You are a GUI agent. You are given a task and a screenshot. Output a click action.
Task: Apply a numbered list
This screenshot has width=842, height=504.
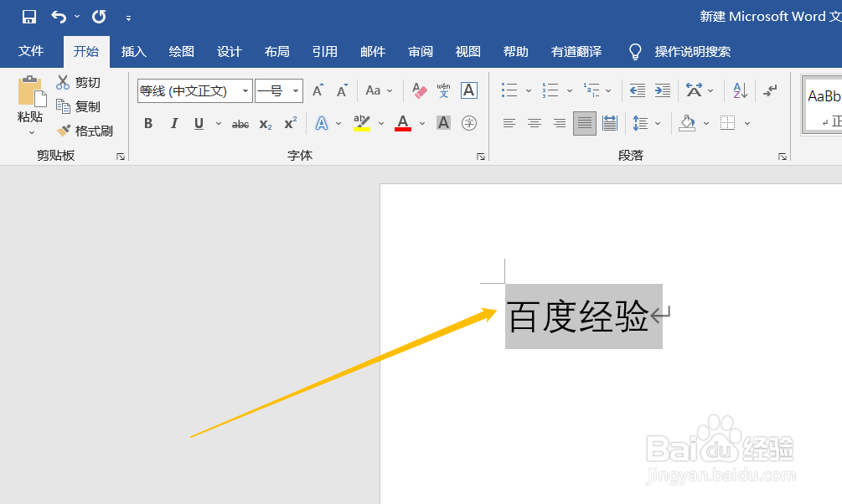(x=550, y=90)
